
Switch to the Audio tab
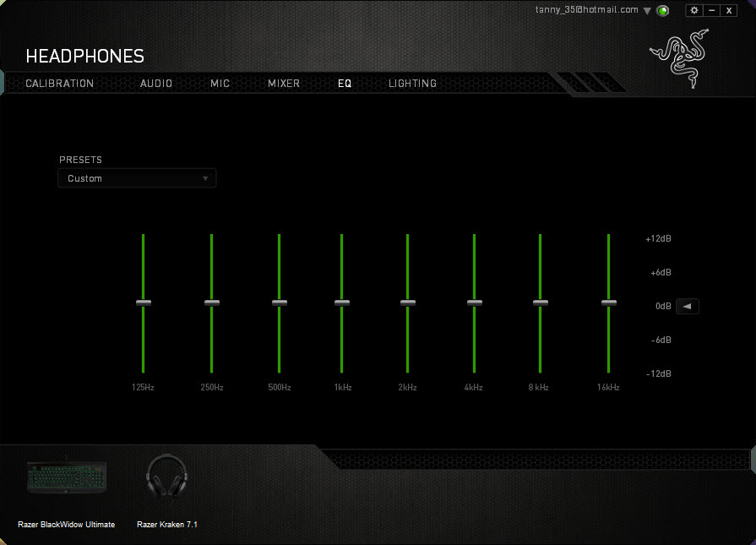[x=156, y=84]
